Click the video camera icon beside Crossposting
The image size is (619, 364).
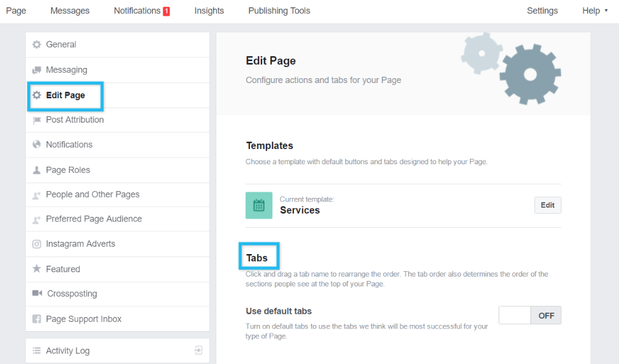(37, 294)
